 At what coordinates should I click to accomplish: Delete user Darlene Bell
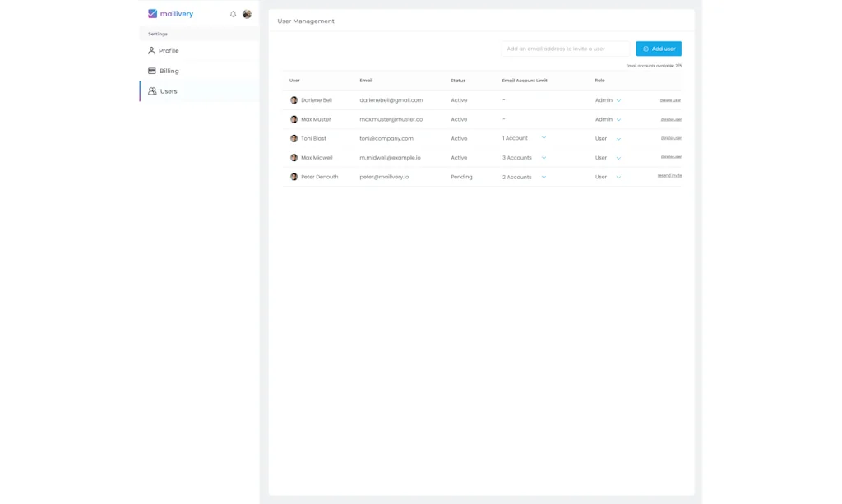coord(670,100)
